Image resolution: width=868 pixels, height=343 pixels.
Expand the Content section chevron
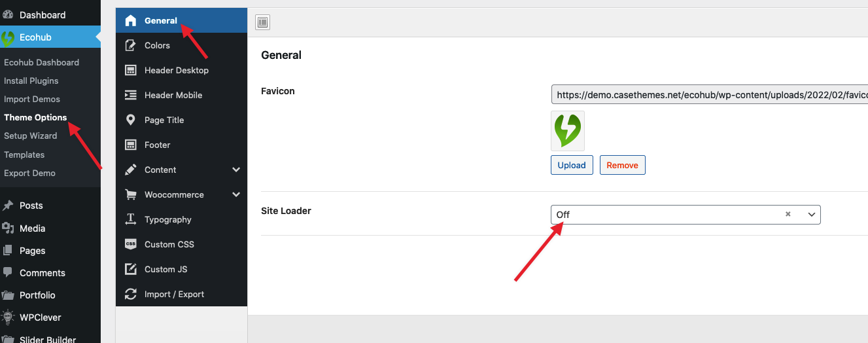click(236, 170)
